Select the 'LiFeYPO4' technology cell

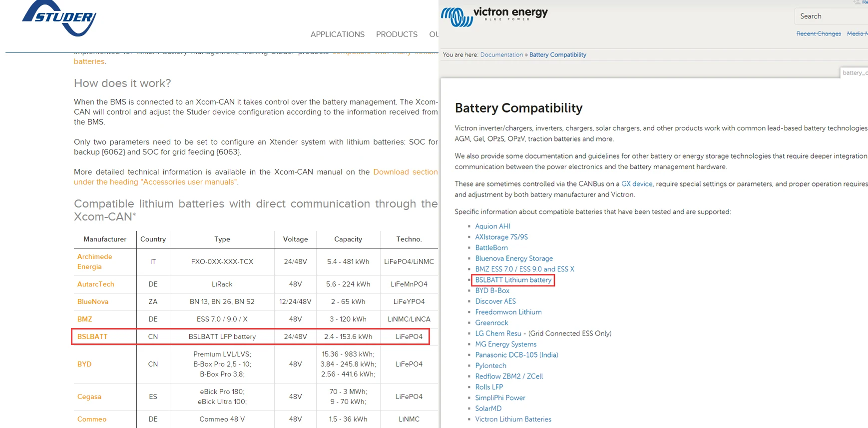pyautogui.click(x=409, y=301)
